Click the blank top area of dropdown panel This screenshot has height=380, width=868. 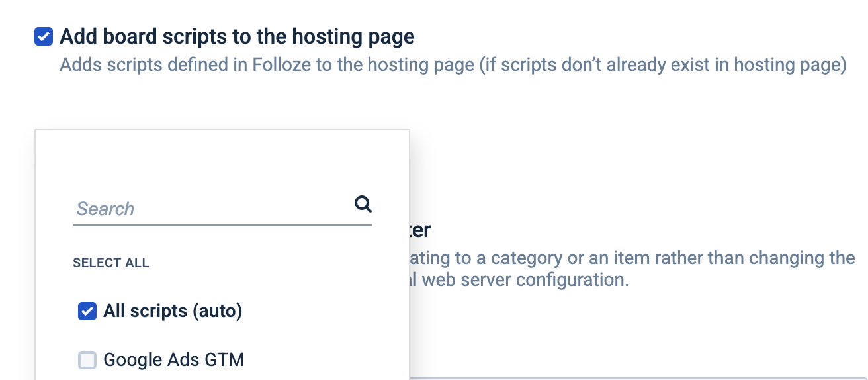222,159
